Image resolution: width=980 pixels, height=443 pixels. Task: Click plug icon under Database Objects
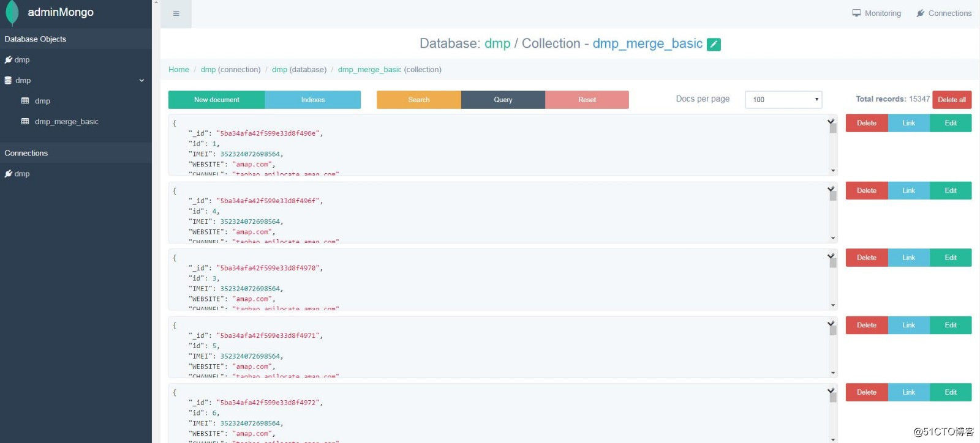(9, 59)
